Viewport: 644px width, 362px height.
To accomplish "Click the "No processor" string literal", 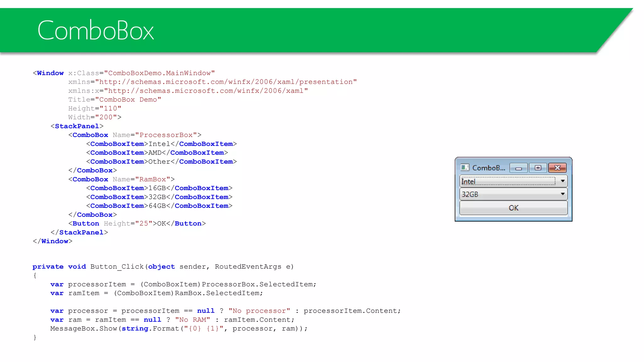I will click(259, 311).
